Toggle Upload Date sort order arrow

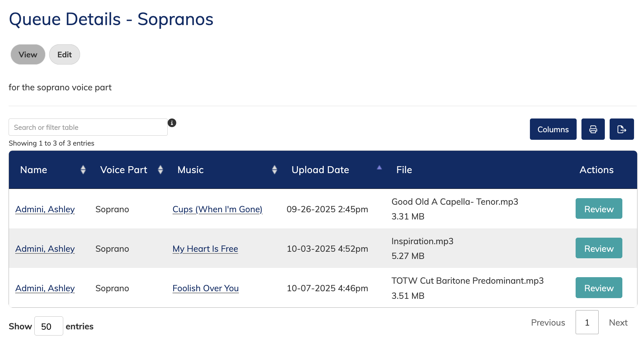tap(379, 168)
